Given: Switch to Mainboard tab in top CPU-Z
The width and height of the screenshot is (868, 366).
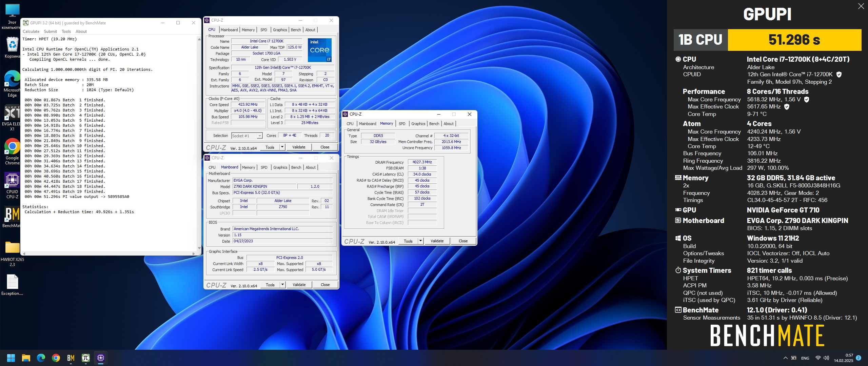Looking at the screenshot, I should (x=229, y=30).
